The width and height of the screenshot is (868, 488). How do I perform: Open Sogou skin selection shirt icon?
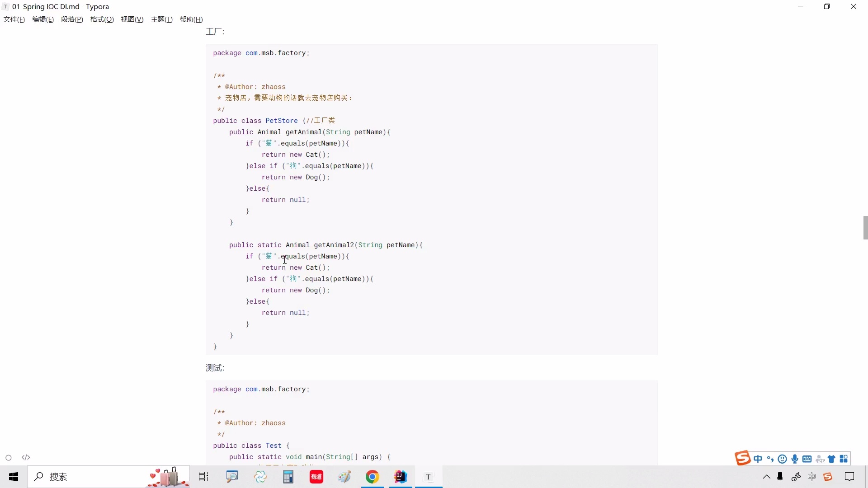(832, 458)
